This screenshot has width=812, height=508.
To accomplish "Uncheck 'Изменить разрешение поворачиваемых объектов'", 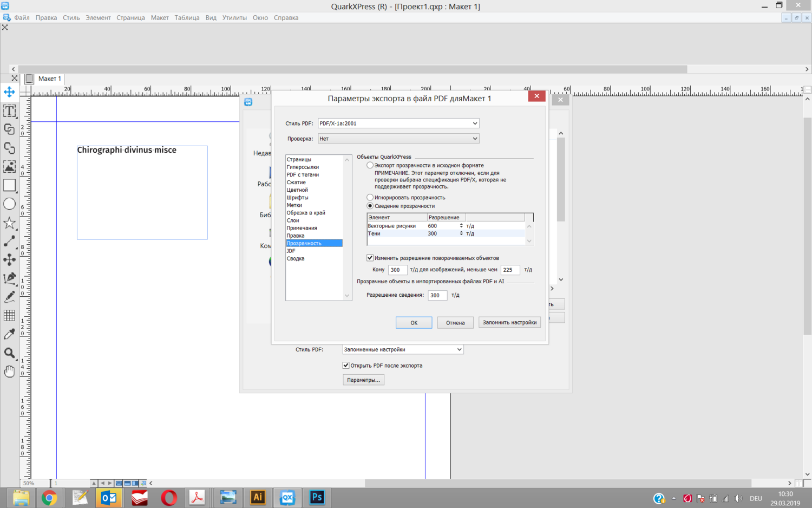I will [x=370, y=258].
